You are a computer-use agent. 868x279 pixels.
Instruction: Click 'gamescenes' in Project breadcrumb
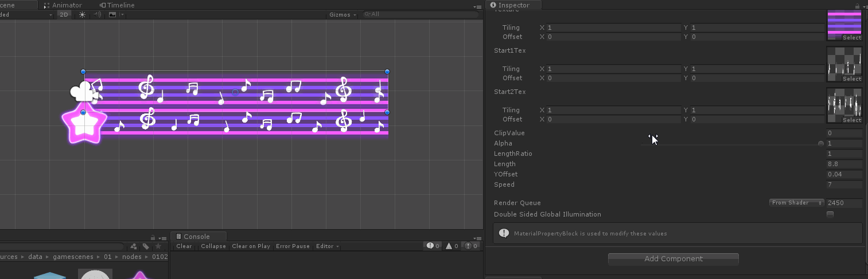click(x=74, y=257)
